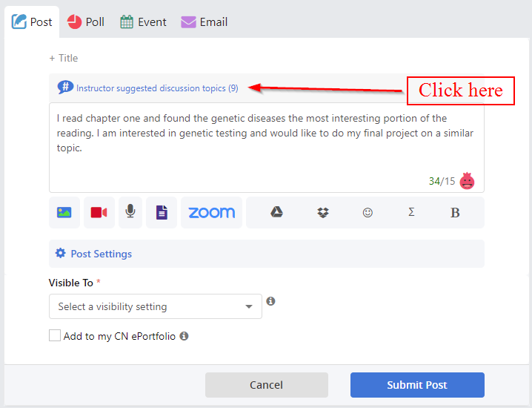Open the Visible To visibility dropdown
532x408 pixels.
[156, 306]
